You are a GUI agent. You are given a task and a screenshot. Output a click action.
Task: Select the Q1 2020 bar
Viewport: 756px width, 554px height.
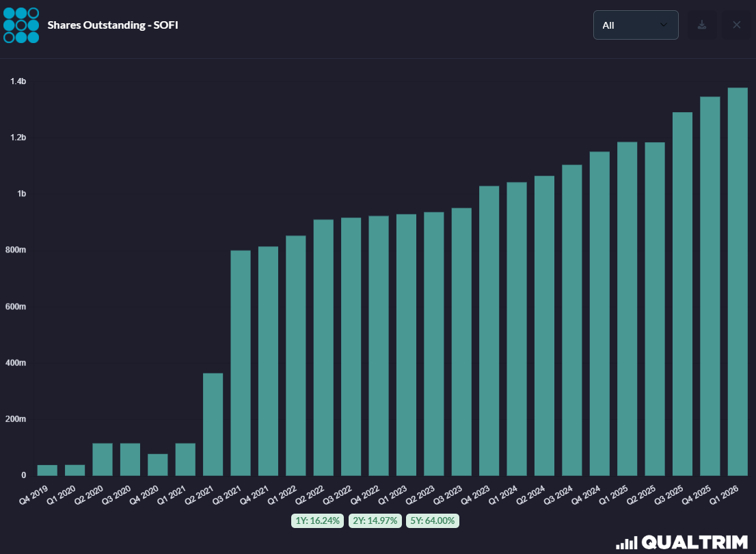[x=75, y=471]
